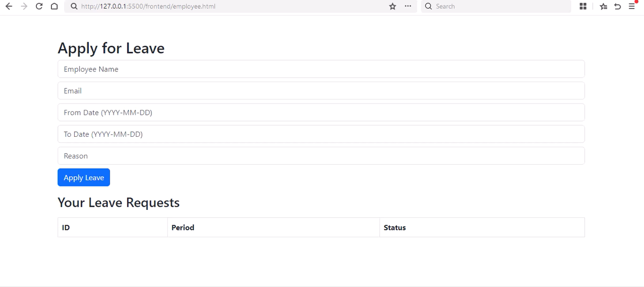644x287 pixels.
Task: Click the magnifier icon in address bar
Action: tap(74, 6)
